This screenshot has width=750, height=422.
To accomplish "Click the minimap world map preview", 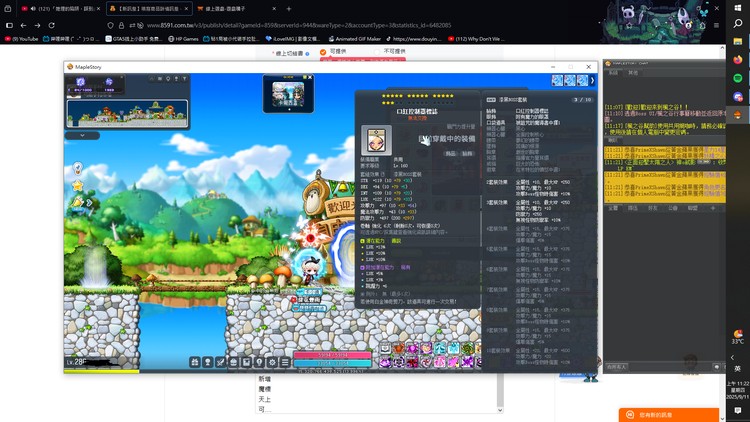I will 127,113.
